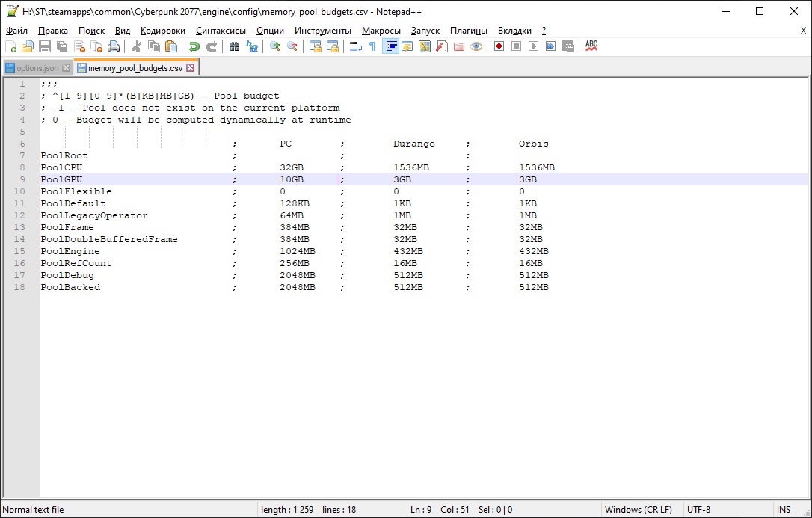This screenshot has height=518, width=812.
Task: Open the Вид menu
Action: tap(123, 31)
